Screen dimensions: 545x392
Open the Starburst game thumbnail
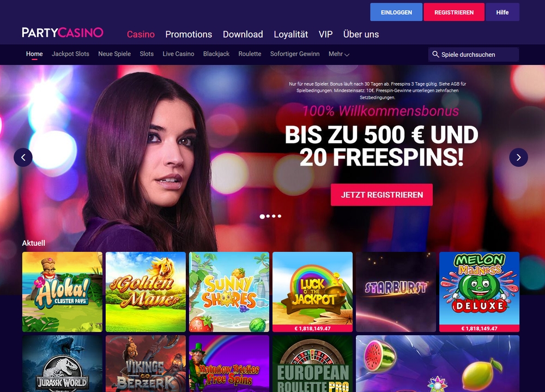point(396,292)
